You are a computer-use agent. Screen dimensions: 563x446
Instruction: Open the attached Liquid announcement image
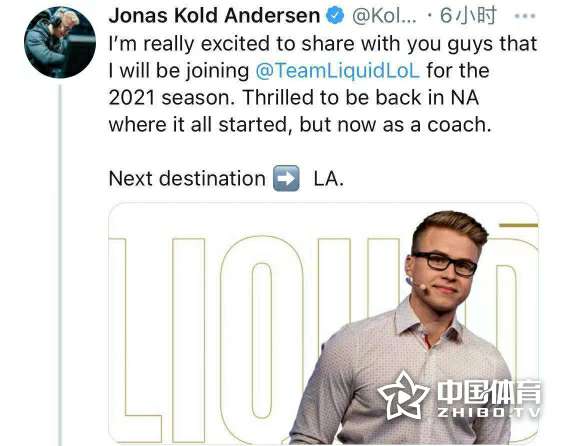pos(323,323)
